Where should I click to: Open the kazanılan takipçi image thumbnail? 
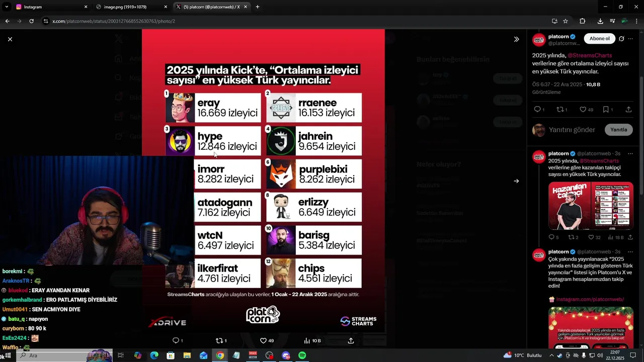coord(591,205)
